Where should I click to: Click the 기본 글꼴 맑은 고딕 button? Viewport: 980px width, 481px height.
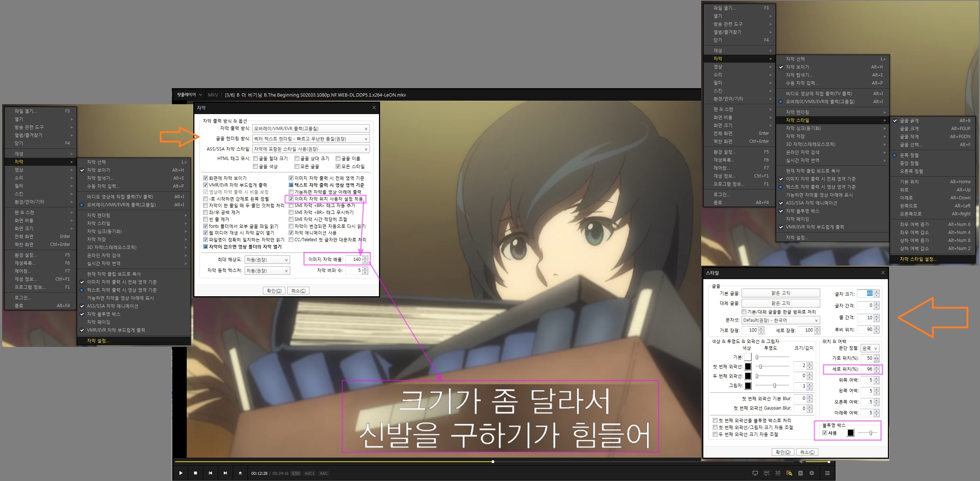pos(781,293)
